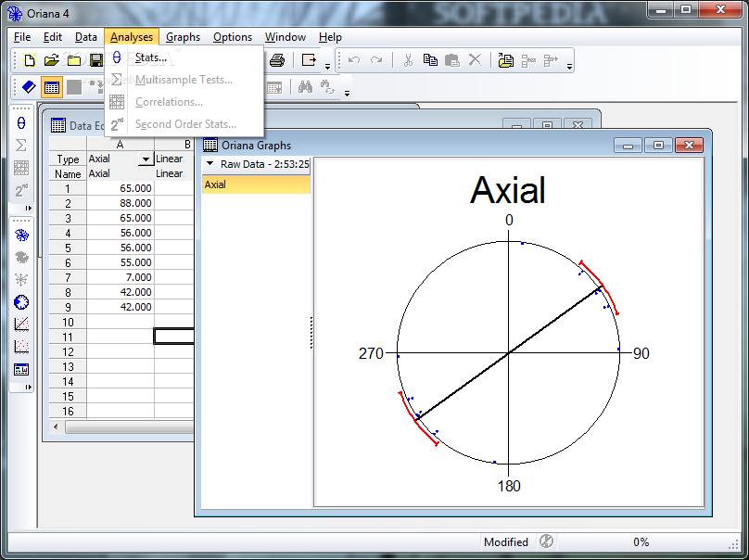Click the correlation grid icon in left sidebar
The width and height of the screenshot is (749, 560).
point(21,168)
